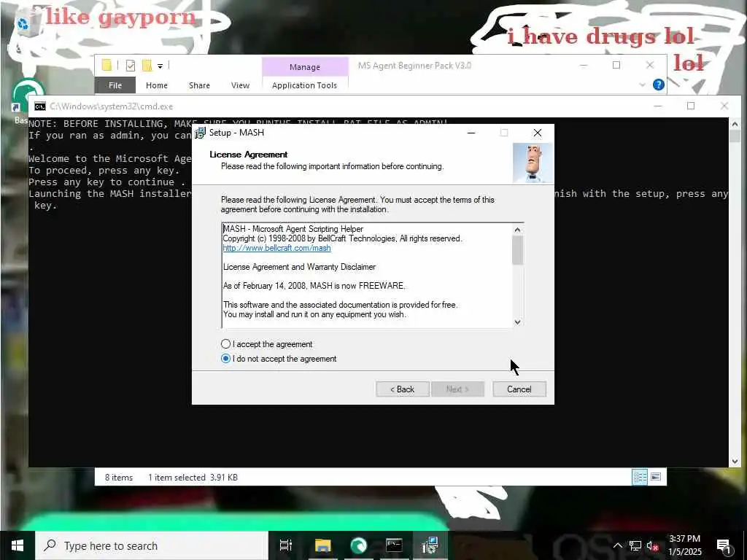Viewport: 747px width, 560px height.
Task: Minimize the Setup - MASH dialog
Action: pyautogui.click(x=471, y=133)
